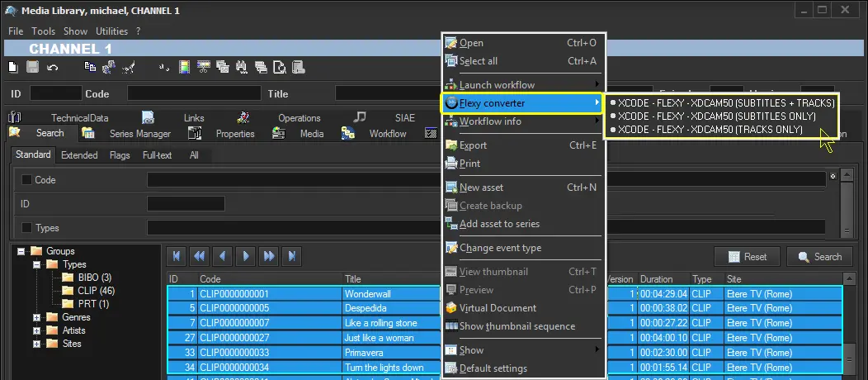Collapse the Types tree node

click(x=37, y=264)
